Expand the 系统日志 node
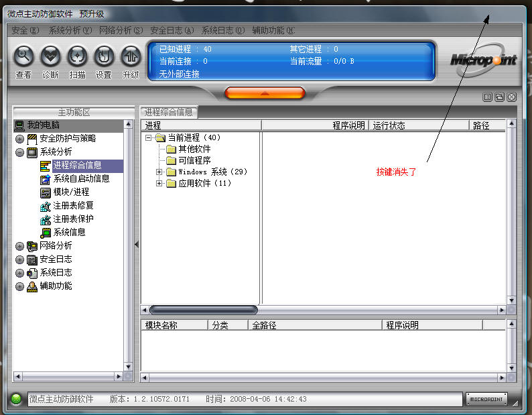 pyautogui.click(x=19, y=273)
